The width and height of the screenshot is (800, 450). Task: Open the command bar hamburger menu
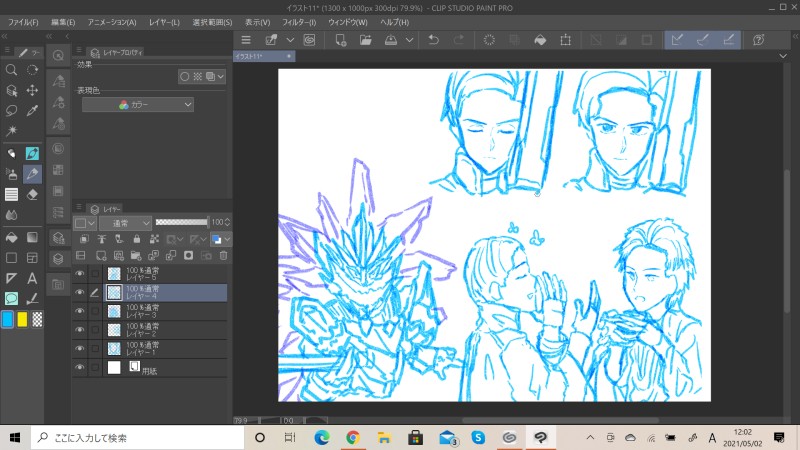click(x=246, y=40)
